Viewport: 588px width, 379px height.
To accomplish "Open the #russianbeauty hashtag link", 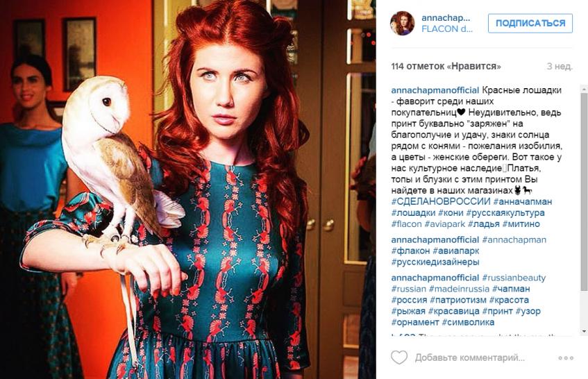I will [514, 278].
